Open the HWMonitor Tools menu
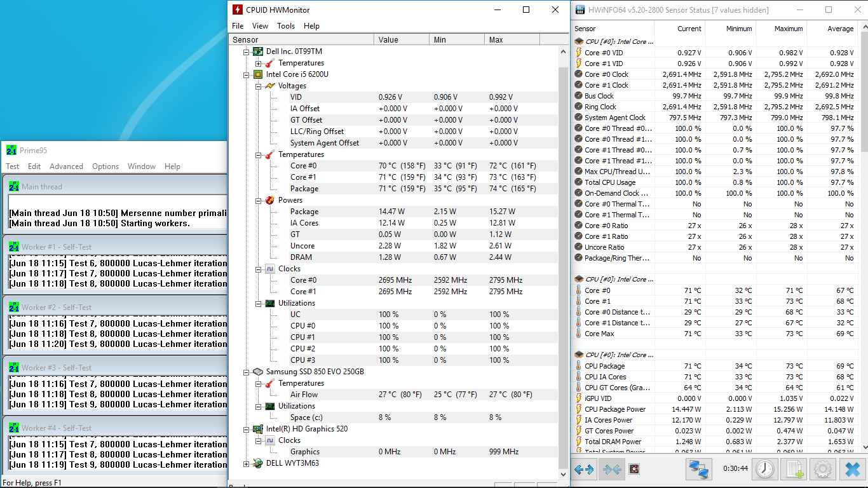This screenshot has height=488, width=868. tap(286, 26)
